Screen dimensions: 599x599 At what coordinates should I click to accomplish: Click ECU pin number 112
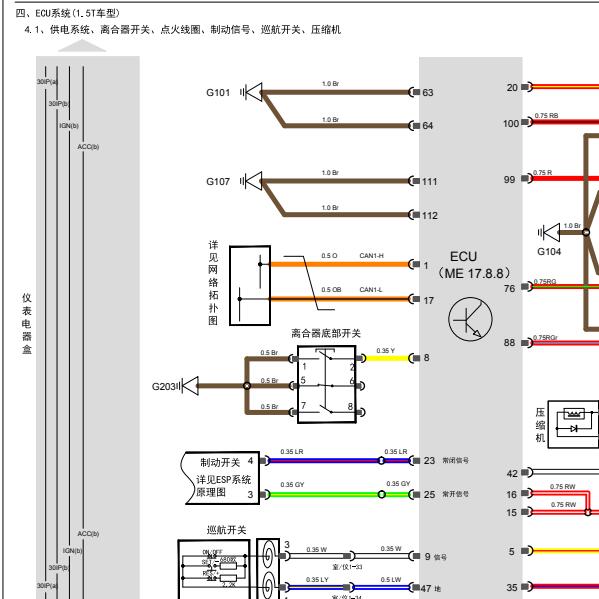point(430,215)
